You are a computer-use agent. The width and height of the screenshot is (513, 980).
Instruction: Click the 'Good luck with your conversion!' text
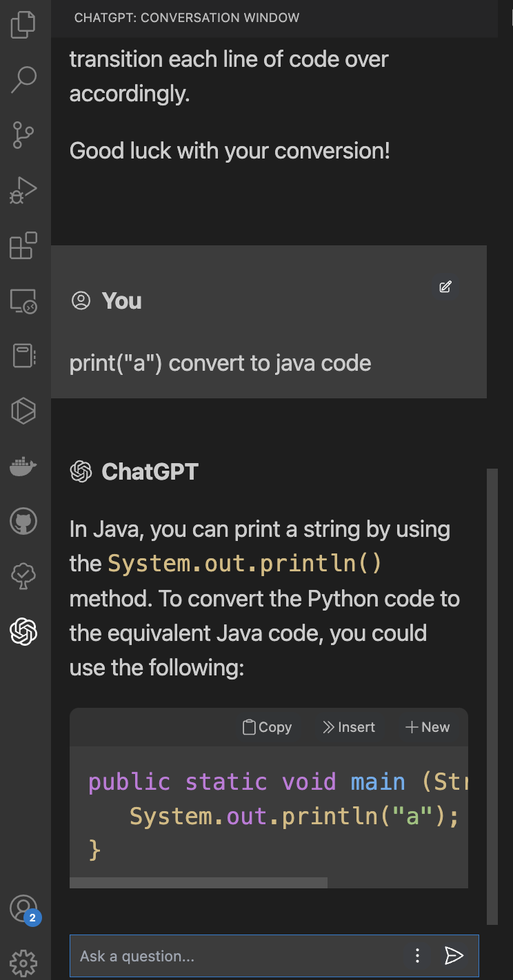tap(230, 150)
